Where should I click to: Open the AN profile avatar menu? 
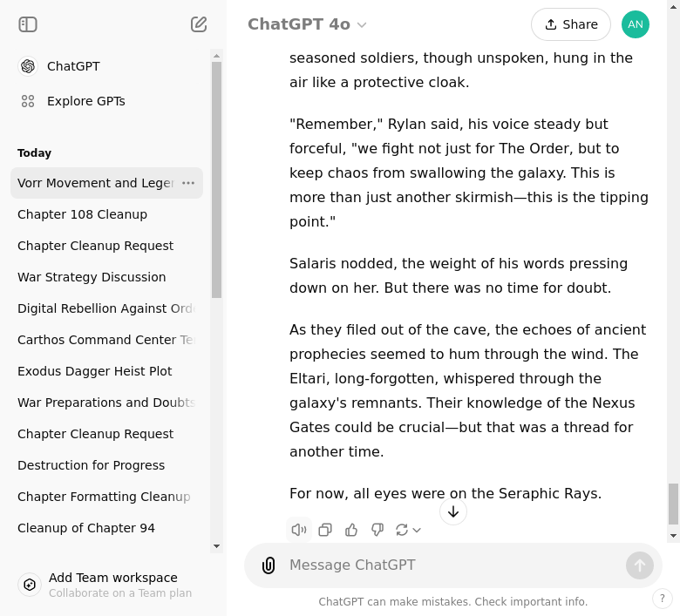tap(636, 24)
